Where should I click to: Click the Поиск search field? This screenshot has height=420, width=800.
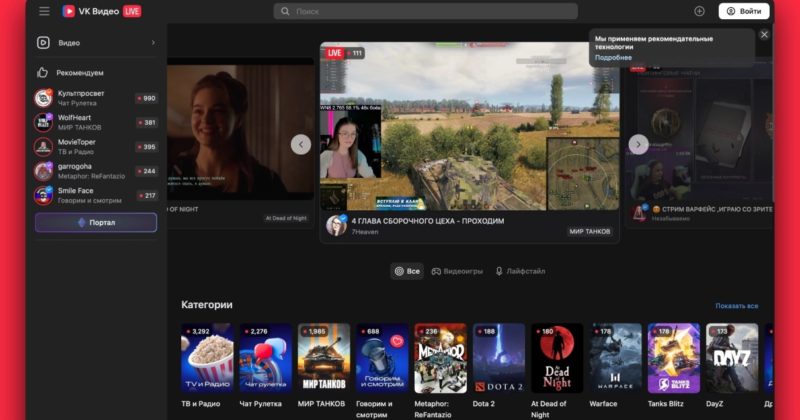425,11
